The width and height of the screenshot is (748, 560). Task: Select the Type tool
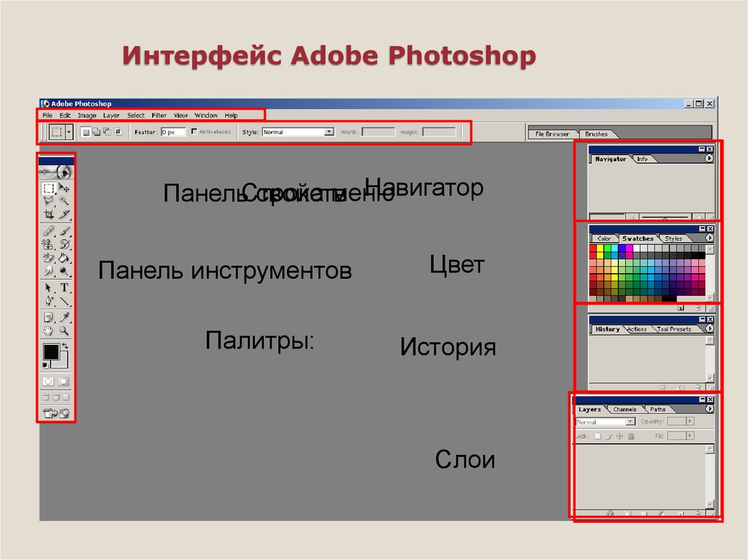pos(64,287)
